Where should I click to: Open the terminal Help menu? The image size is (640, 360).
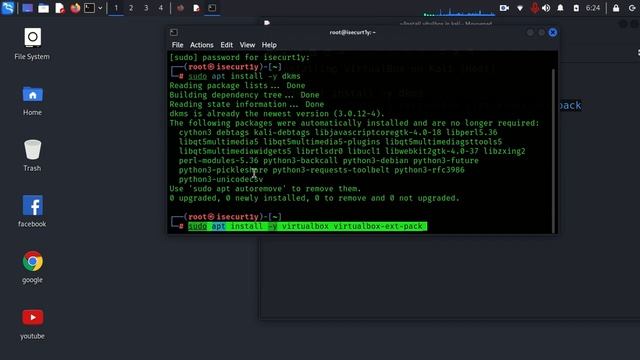point(269,45)
